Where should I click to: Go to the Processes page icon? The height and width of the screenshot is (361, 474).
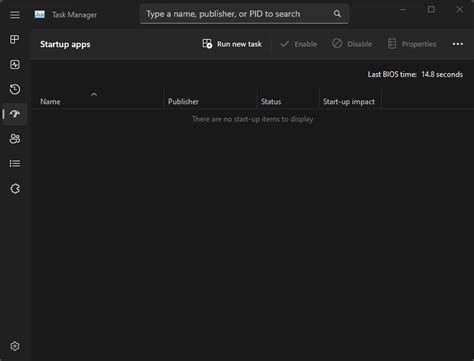point(15,40)
